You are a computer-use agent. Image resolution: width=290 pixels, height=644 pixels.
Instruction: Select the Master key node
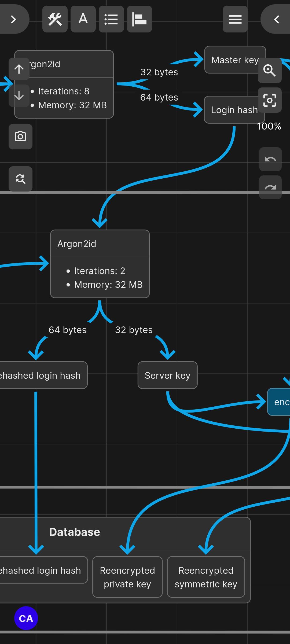coord(232,60)
